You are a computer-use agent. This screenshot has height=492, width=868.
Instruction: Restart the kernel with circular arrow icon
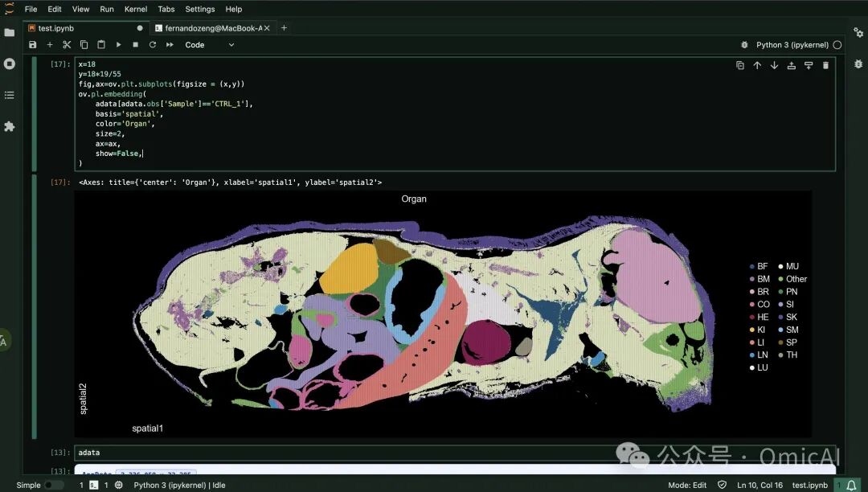pos(153,45)
